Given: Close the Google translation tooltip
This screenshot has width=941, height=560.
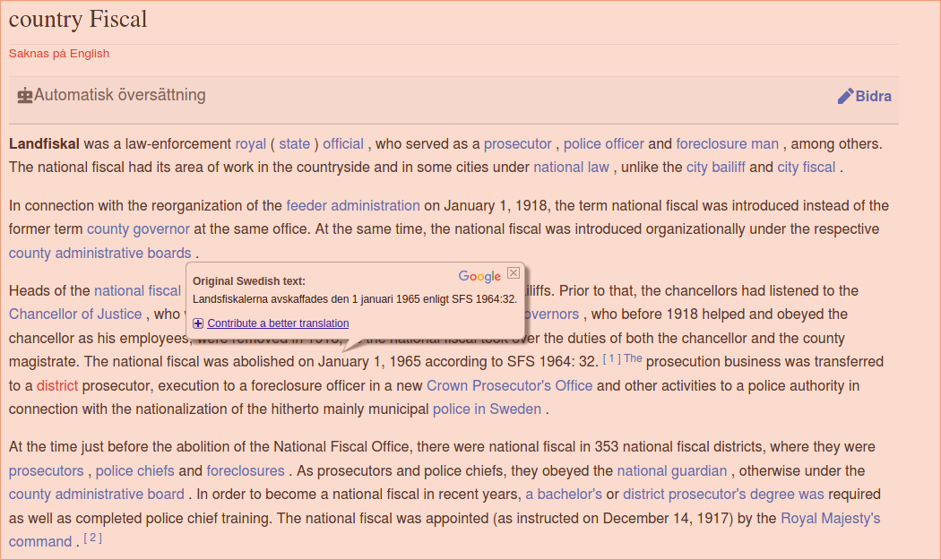Looking at the screenshot, I should pyautogui.click(x=514, y=272).
